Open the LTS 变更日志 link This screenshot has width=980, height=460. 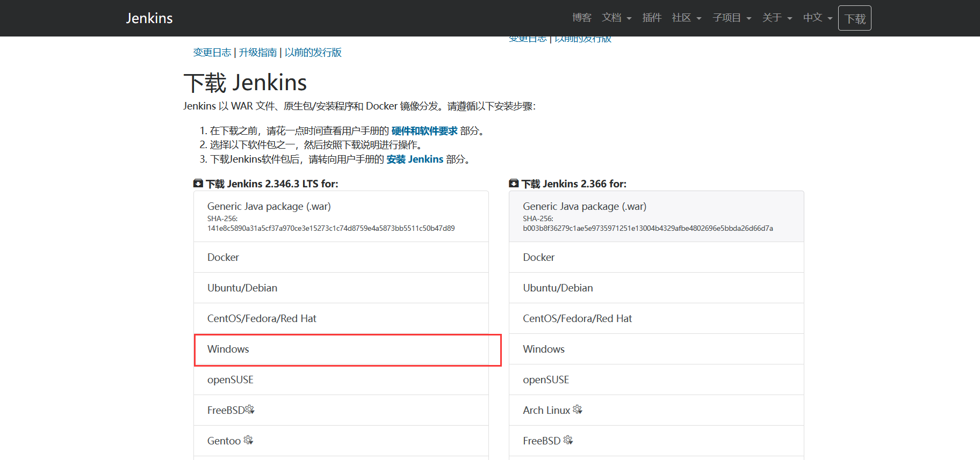click(x=212, y=53)
